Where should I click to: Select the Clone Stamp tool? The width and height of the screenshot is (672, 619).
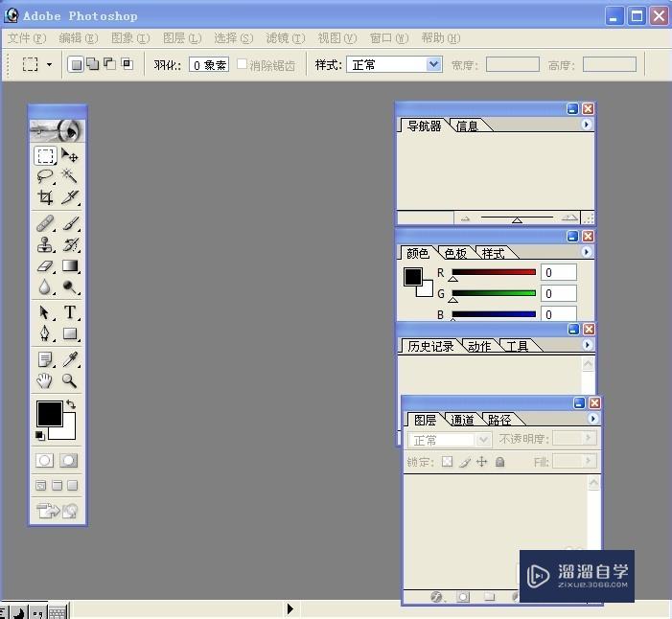(x=45, y=244)
